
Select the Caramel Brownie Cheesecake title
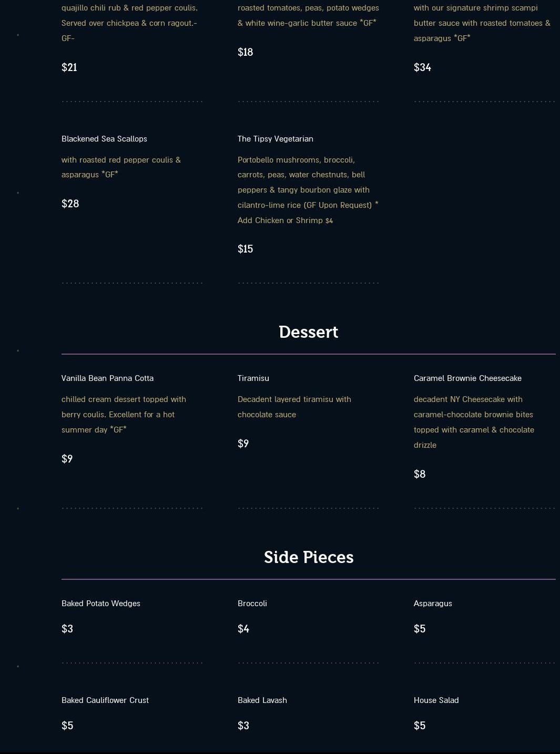467,378
